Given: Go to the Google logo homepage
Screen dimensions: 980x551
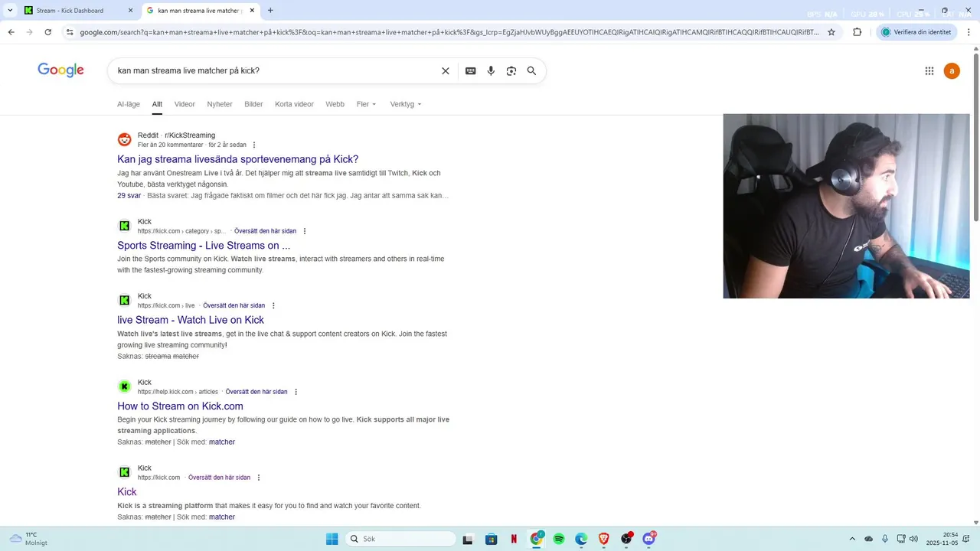Looking at the screenshot, I should (60, 70).
